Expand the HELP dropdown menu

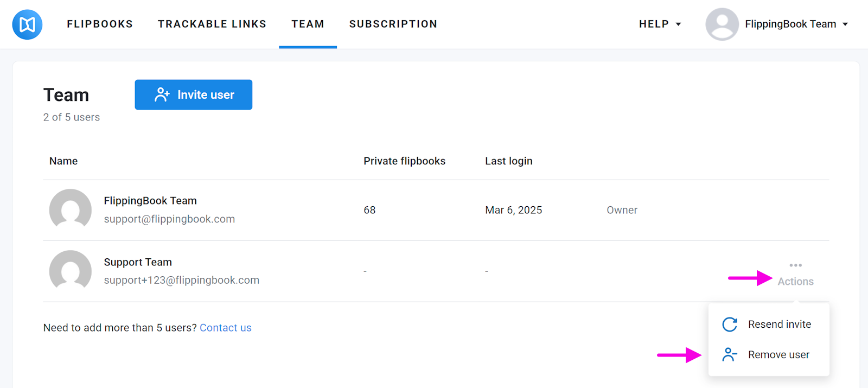[x=660, y=24]
